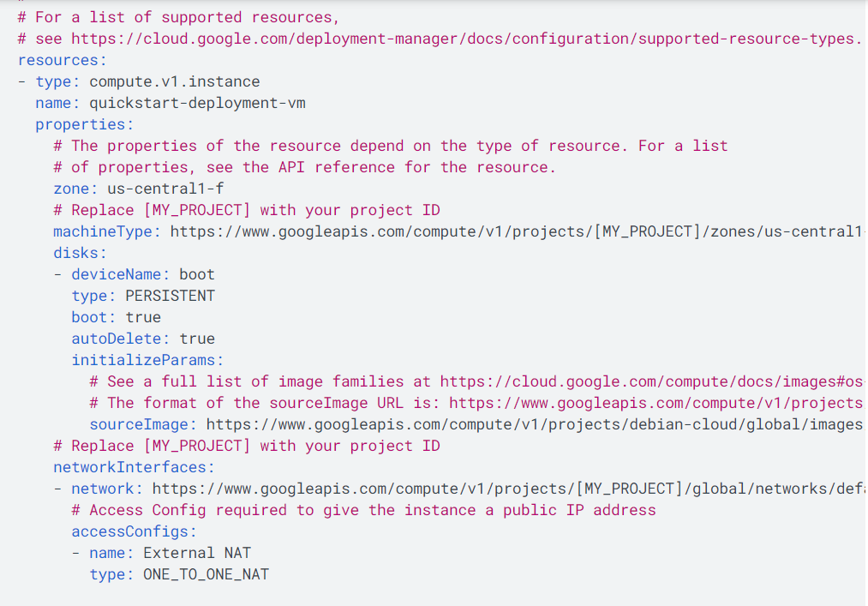Screen dimensions: 868x606
Task: Click the zone value 'us-central1-f'
Action: [x=165, y=189]
